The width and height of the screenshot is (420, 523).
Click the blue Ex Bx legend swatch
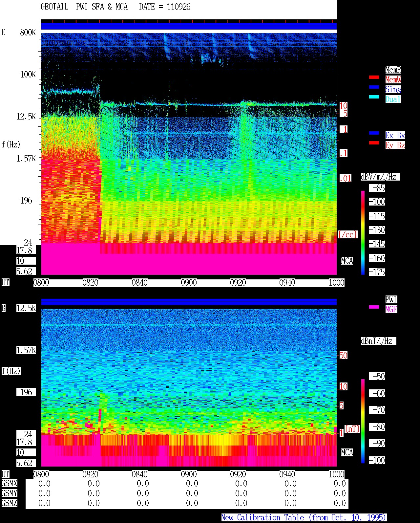[x=374, y=133]
